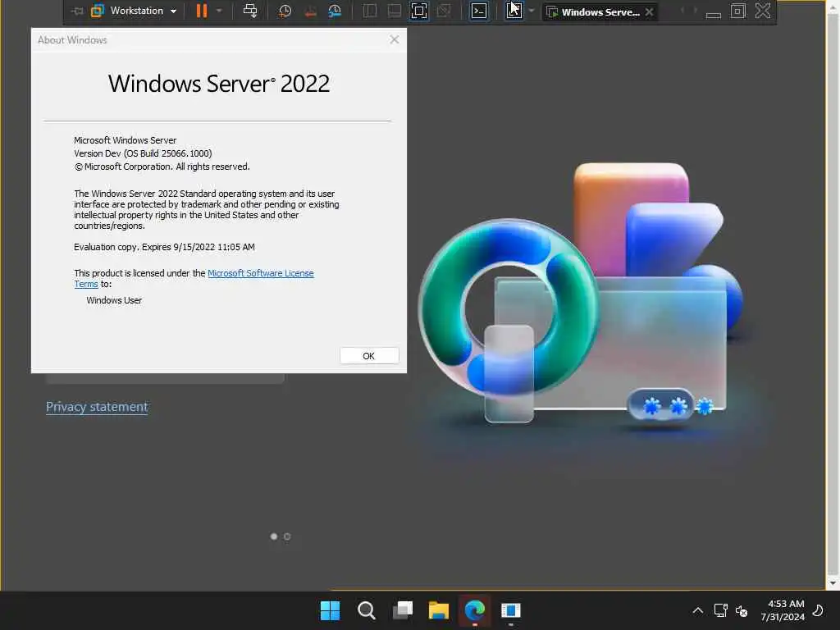This screenshot has width=840, height=630.
Task: Toggle the thumbnail bar view
Action: coord(395,11)
